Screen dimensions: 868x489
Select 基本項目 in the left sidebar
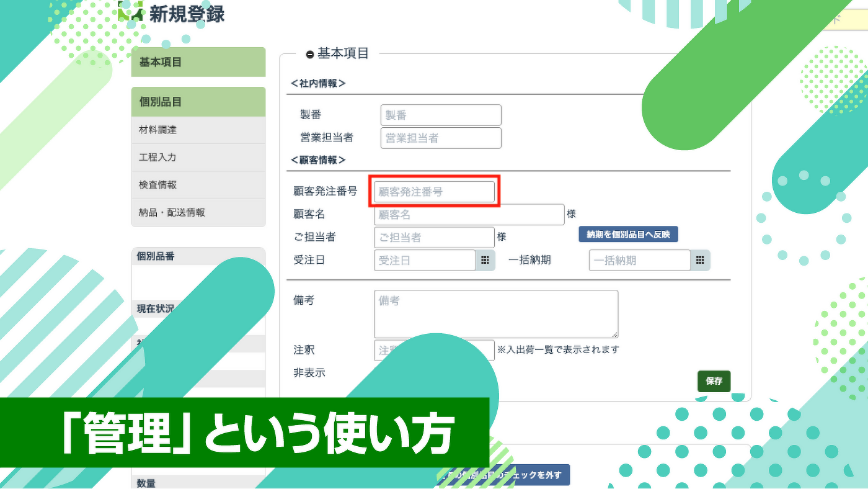[x=198, y=62]
